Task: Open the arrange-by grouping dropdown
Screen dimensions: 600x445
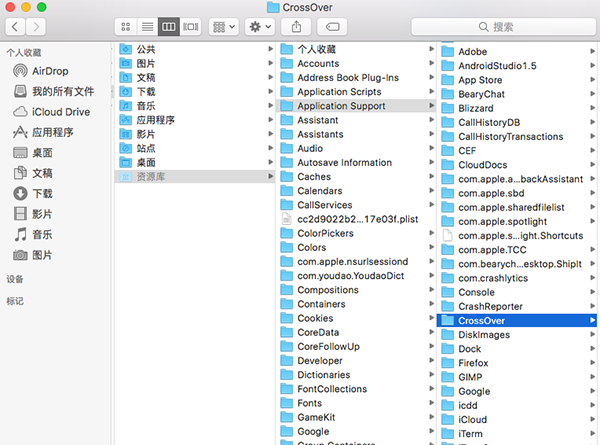Action: 224,26
